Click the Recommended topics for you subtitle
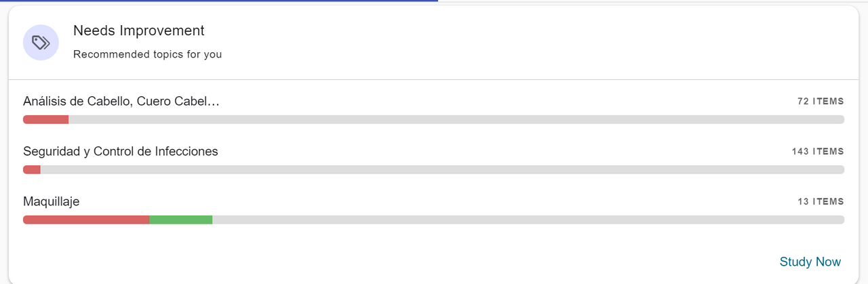 (x=147, y=54)
